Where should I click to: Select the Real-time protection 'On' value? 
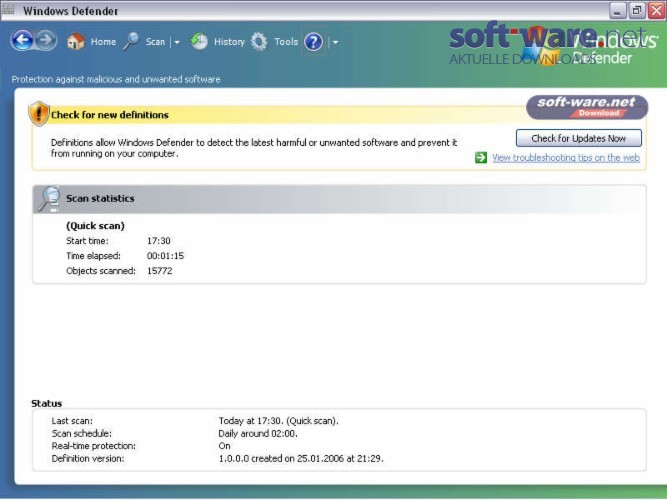[224, 446]
